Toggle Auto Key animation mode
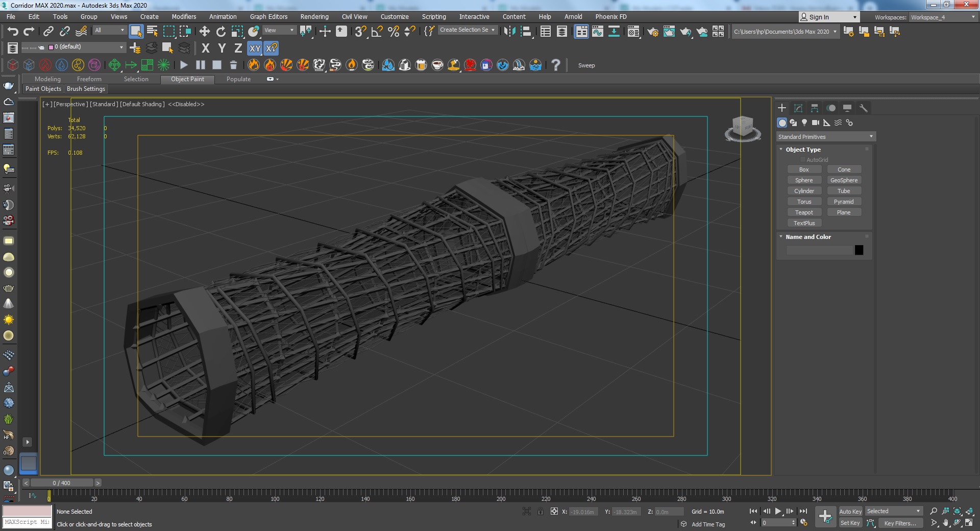This screenshot has width=980, height=531. pos(850,512)
